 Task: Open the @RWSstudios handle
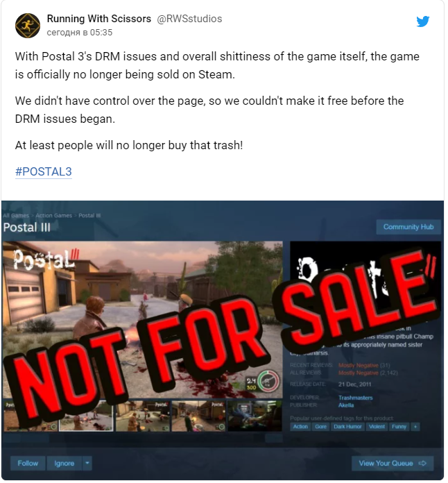coord(189,19)
